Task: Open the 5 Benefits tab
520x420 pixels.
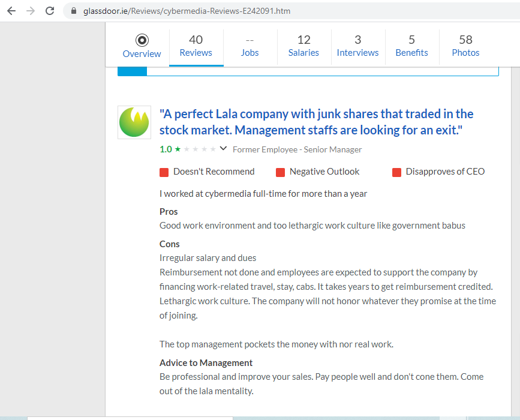Action: (x=411, y=46)
